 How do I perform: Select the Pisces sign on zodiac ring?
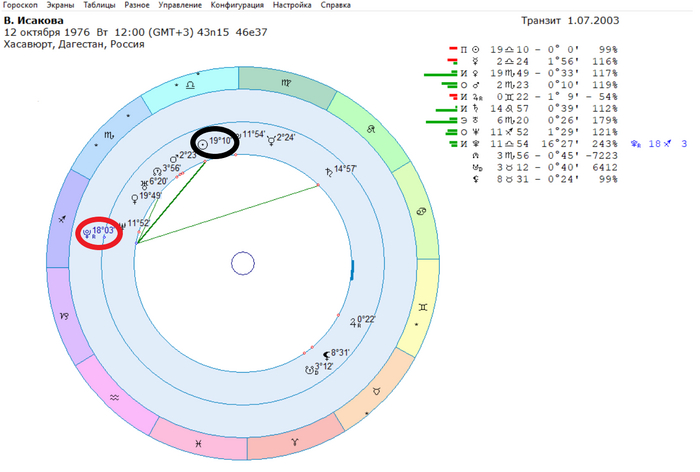pyautogui.click(x=198, y=443)
